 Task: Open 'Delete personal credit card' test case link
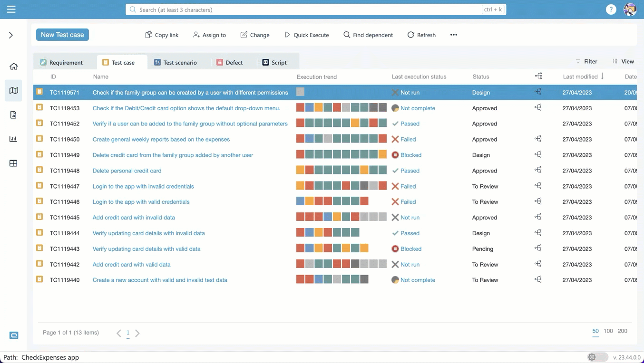(x=127, y=171)
